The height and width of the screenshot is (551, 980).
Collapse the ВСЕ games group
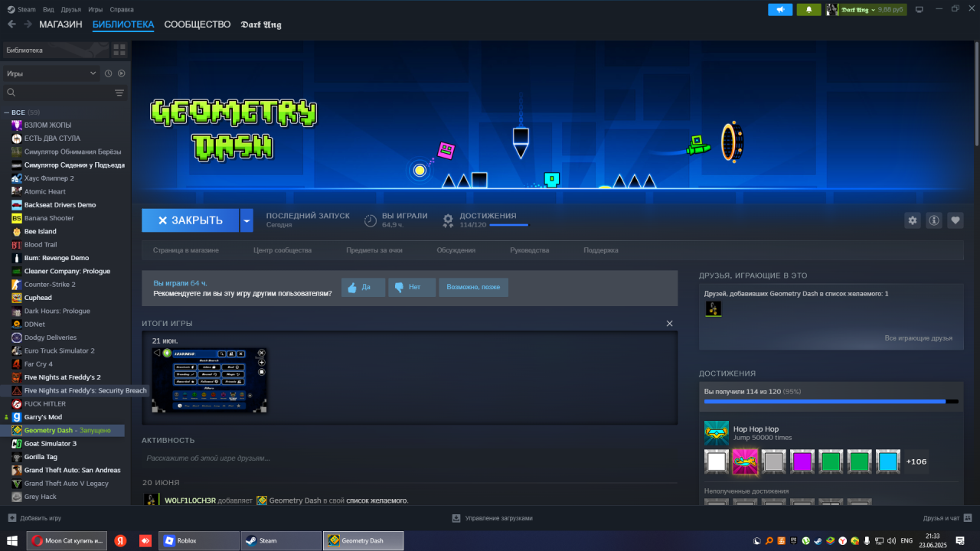click(x=7, y=112)
